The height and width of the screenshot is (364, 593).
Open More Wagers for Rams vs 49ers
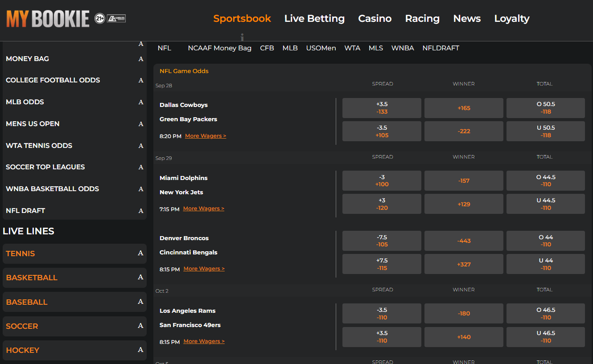[x=204, y=341]
